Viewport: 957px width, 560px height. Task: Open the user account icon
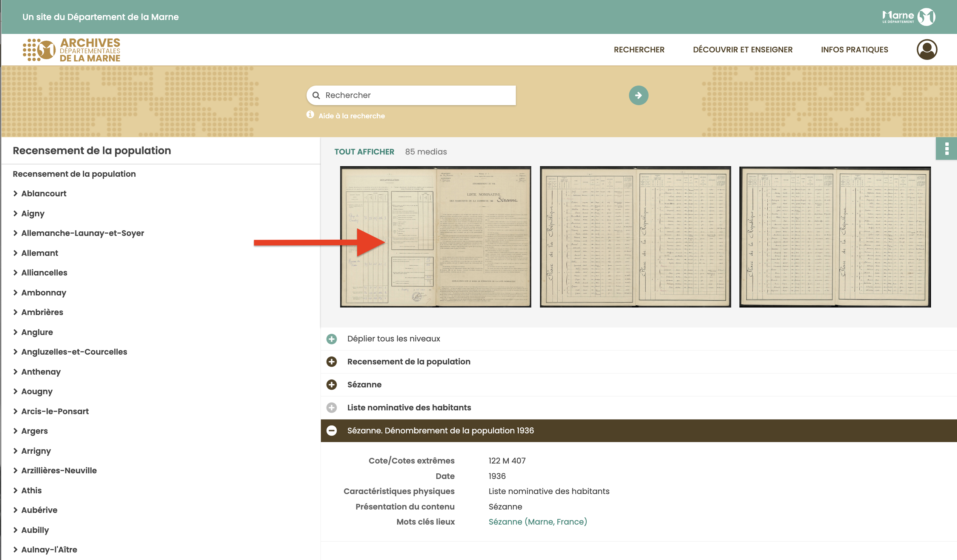pyautogui.click(x=926, y=50)
